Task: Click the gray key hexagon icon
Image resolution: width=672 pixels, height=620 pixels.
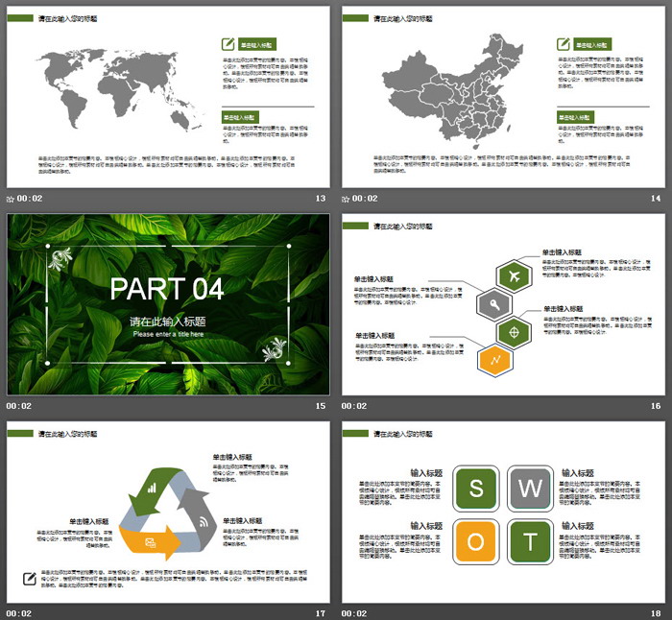Action: coord(494,304)
